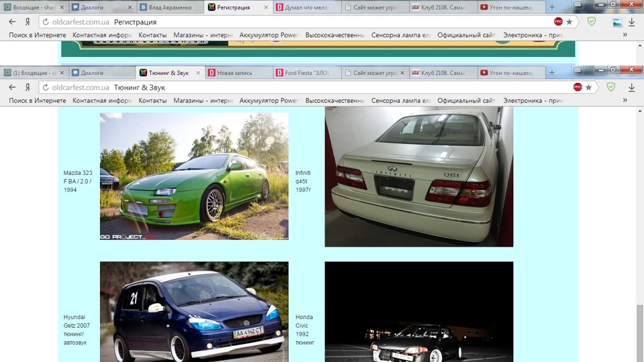Image resolution: width=644 pixels, height=362 pixels.
Task: Expand more bookmarks chevron in upper window
Action: tap(625, 35)
